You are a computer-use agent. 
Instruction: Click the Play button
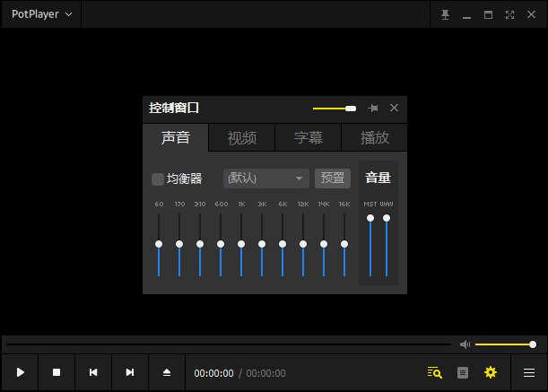pyautogui.click(x=21, y=372)
